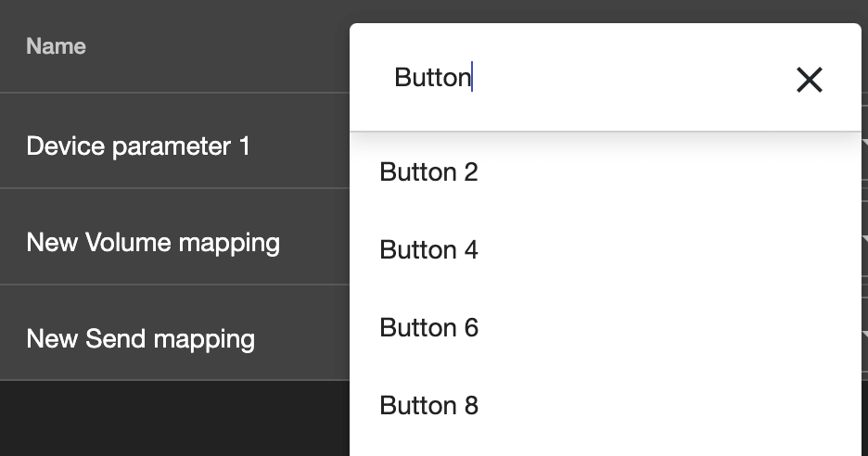This screenshot has height=456, width=868.
Task: Place cursor at end of typed "Button" text
Action: [472, 78]
